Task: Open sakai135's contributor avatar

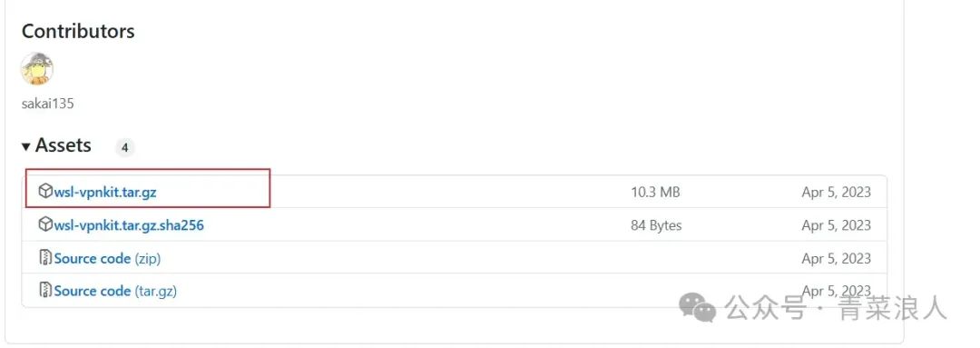Action: pyautogui.click(x=37, y=69)
